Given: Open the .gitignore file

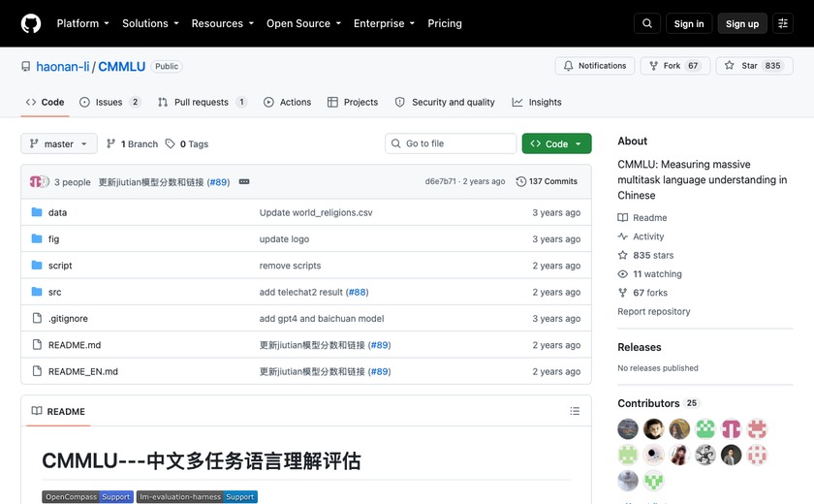Looking at the screenshot, I should (x=68, y=318).
